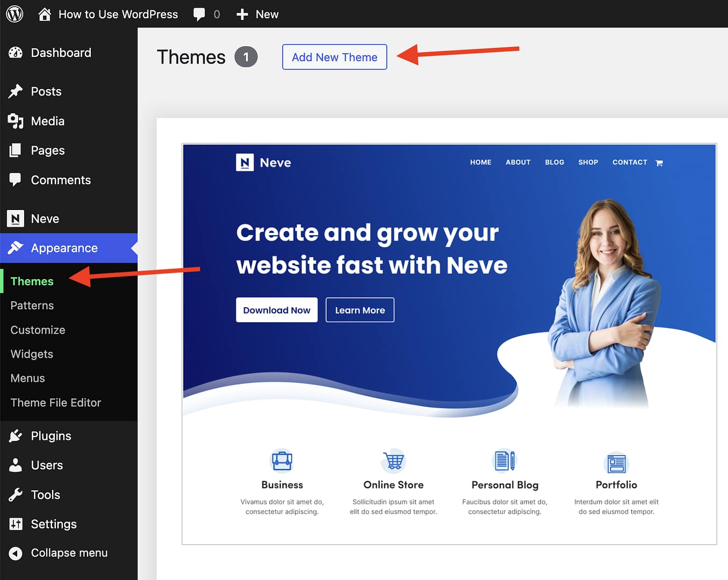Image resolution: width=728 pixels, height=580 pixels.
Task: Click the shopping cart icon in Neve preview
Action: click(x=659, y=163)
